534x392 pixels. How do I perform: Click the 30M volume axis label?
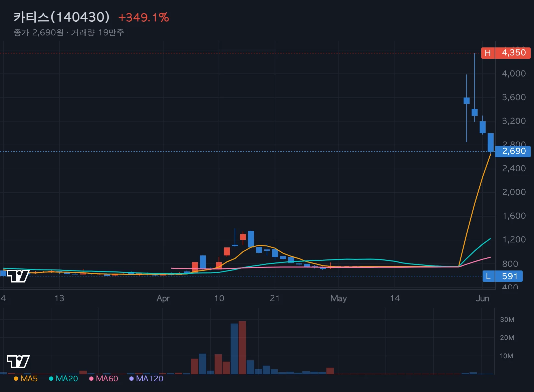(x=507, y=320)
